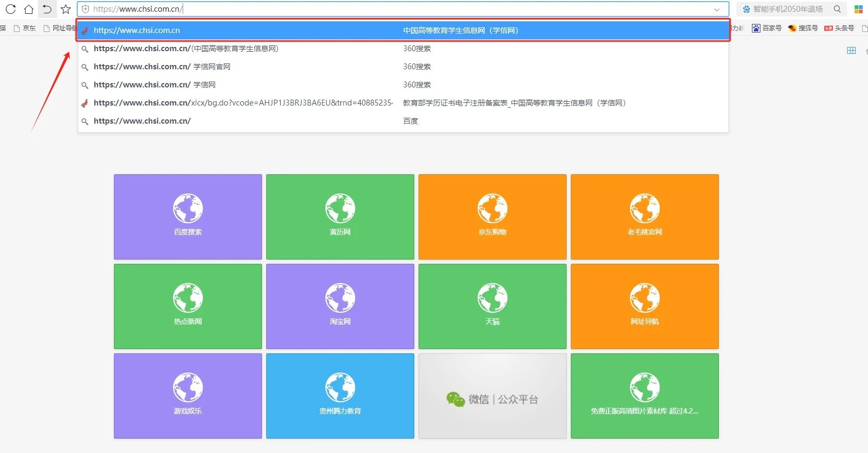Open the 淘宝网 tile
The width and height of the screenshot is (868, 453).
340,306
